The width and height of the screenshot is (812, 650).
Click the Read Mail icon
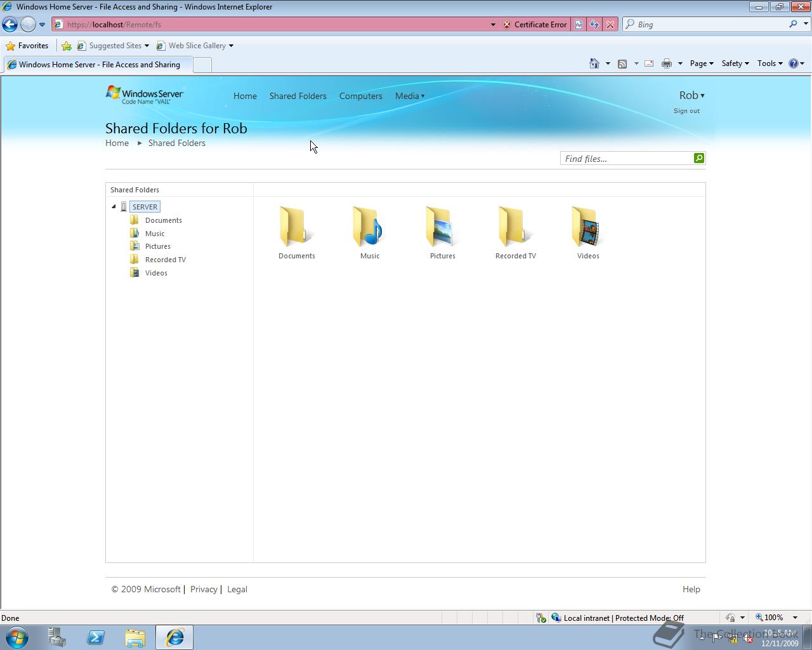point(649,63)
